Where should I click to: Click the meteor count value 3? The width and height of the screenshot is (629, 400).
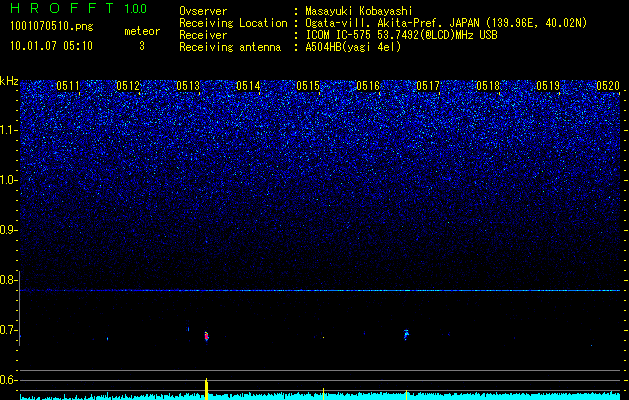coord(142,46)
